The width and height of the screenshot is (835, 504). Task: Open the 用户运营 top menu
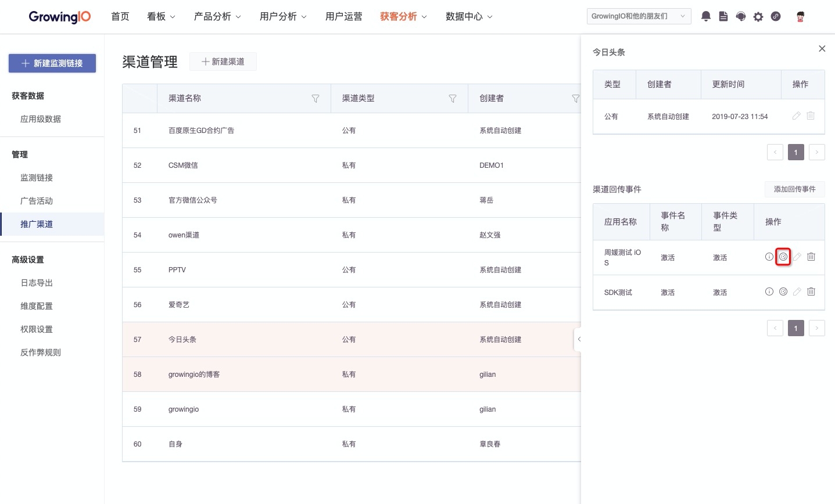pyautogui.click(x=343, y=16)
